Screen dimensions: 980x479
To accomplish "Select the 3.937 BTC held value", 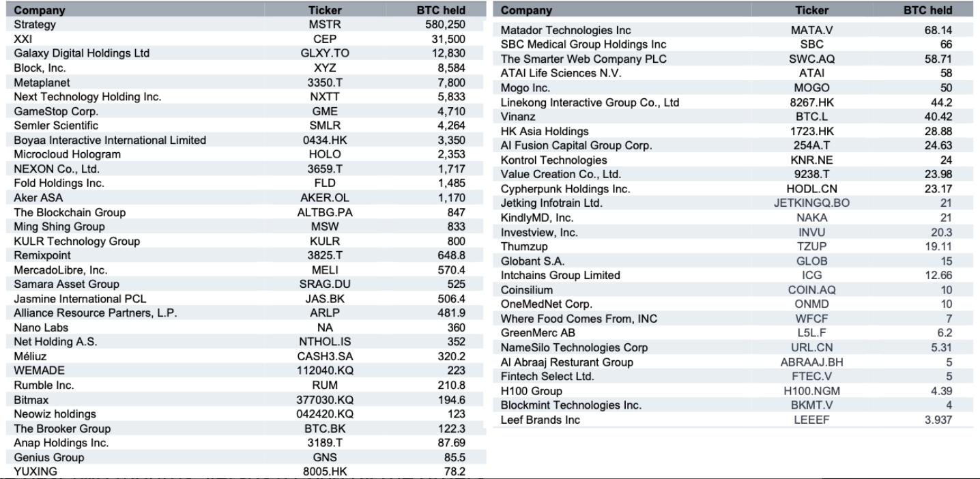I will pyautogui.click(x=938, y=420).
